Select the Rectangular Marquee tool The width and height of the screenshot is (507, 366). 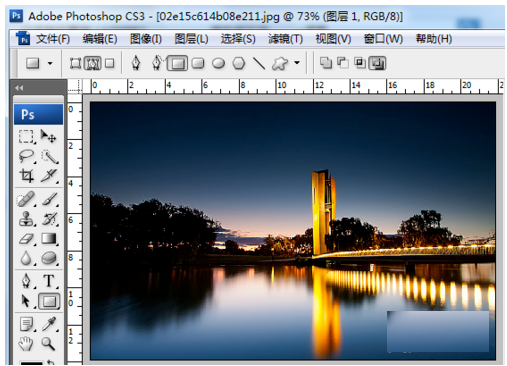[26, 136]
